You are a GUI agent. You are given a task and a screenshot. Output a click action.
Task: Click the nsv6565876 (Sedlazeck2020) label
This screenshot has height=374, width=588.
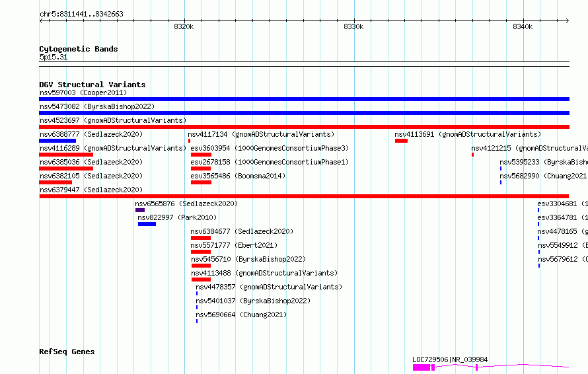(x=186, y=204)
